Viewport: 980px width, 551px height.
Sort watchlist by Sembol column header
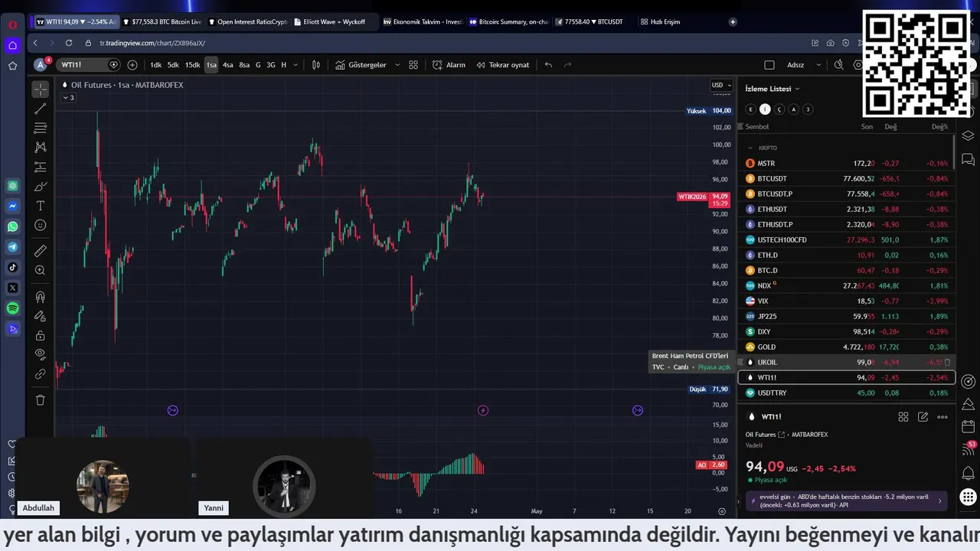[757, 127]
